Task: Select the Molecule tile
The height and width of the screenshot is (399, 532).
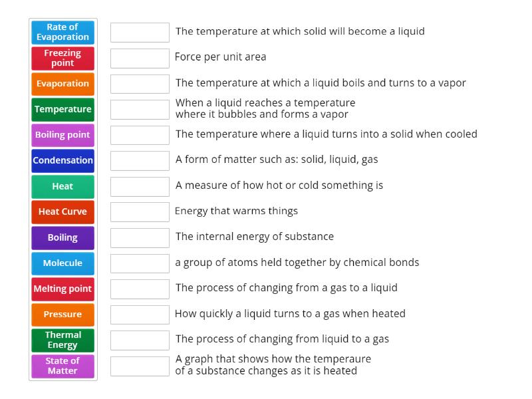Action: 63,263
